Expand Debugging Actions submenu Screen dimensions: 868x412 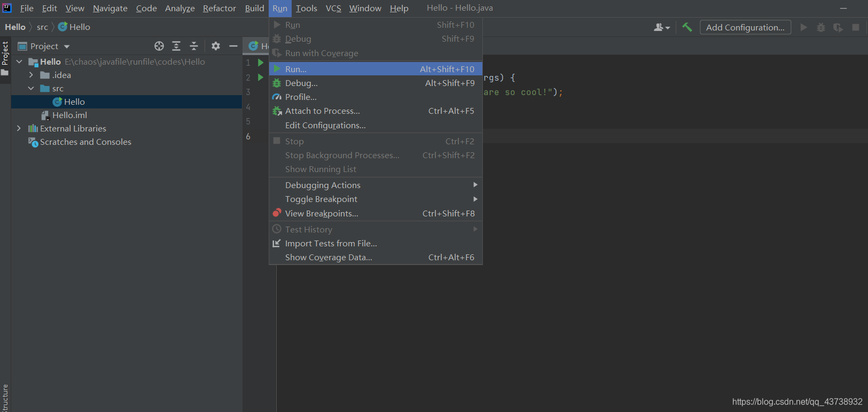coord(376,185)
